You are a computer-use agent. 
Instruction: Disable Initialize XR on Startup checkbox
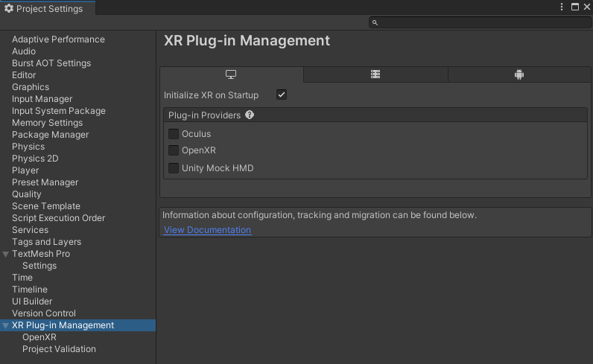pyautogui.click(x=281, y=95)
